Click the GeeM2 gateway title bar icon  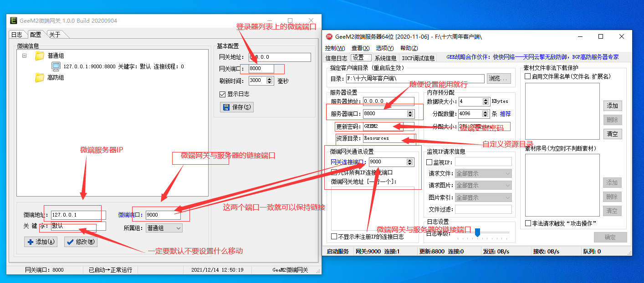coord(14,20)
